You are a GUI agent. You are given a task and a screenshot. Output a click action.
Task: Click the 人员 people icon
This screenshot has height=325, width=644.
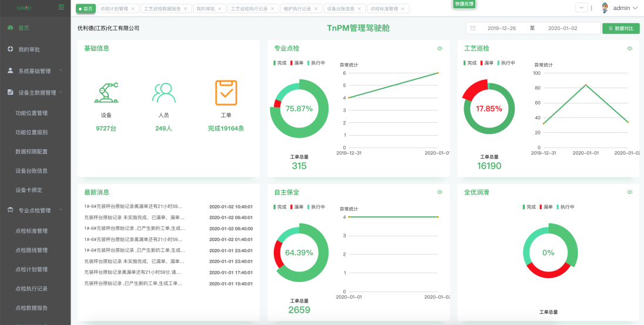coord(163,93)
